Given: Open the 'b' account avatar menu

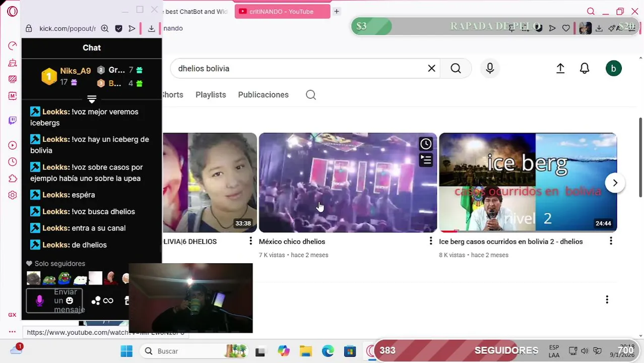Looking at the screenshot, I should tap(613, 68).
